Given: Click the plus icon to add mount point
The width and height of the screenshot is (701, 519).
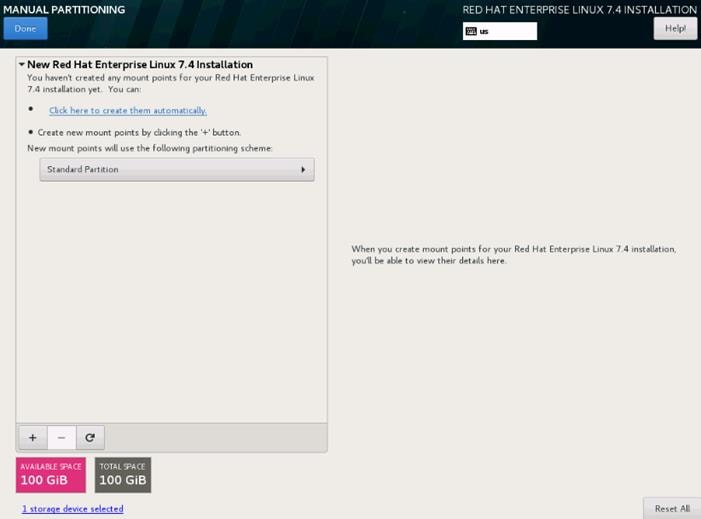Looking at the screenshot, I should pyautogui.click(x=33, y=437).
